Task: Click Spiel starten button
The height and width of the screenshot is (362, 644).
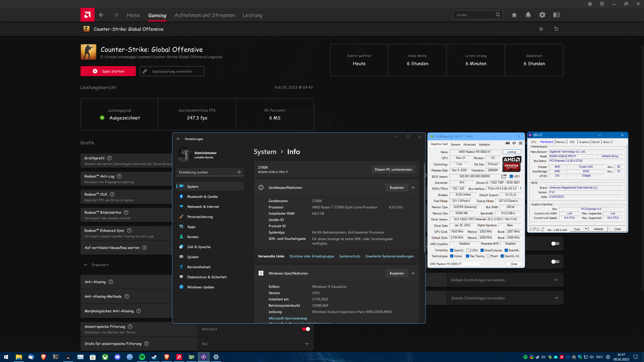Action: pos(108,71)
